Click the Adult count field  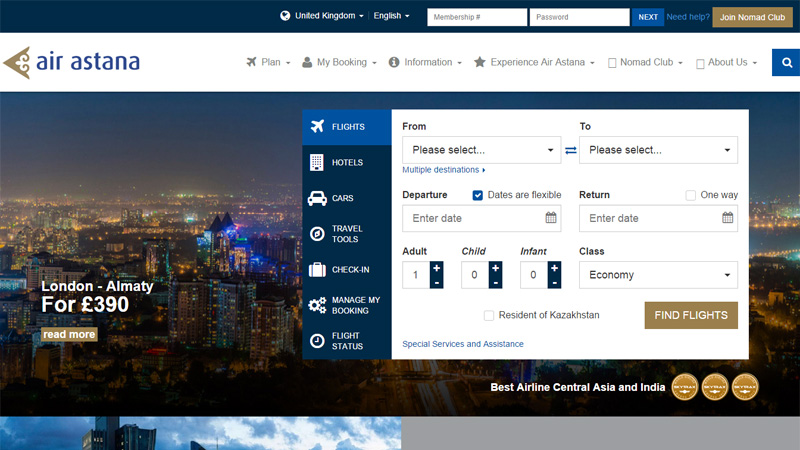pyautogui.click(x=416, y=275)
